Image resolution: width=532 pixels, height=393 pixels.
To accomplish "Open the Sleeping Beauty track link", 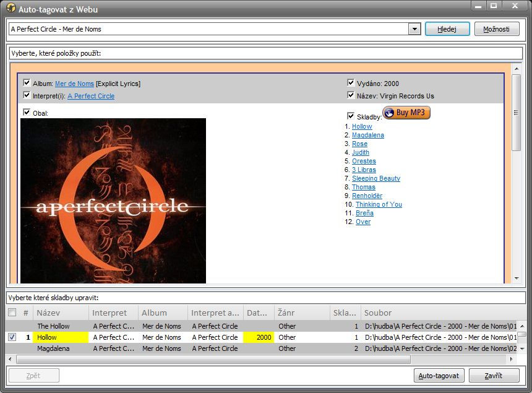I will 376,178.
